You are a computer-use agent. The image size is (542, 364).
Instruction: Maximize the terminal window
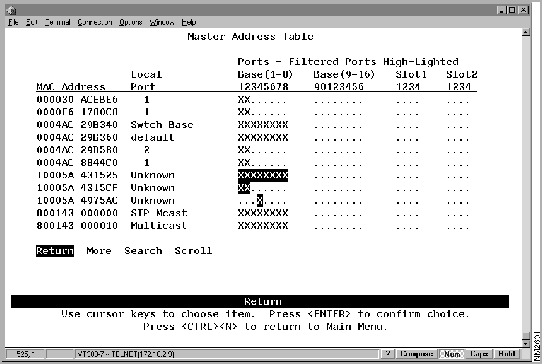click(x=512, y=10)
